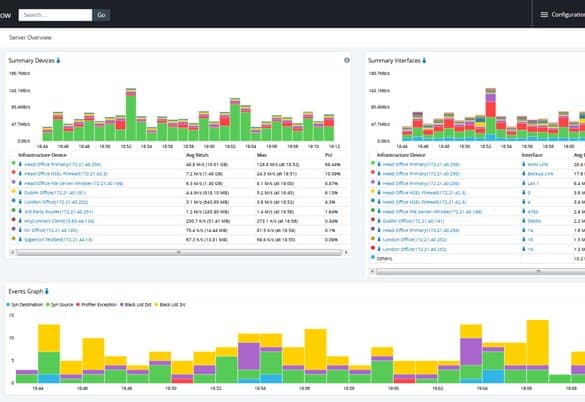Click the Search input field

coord(55,15)
